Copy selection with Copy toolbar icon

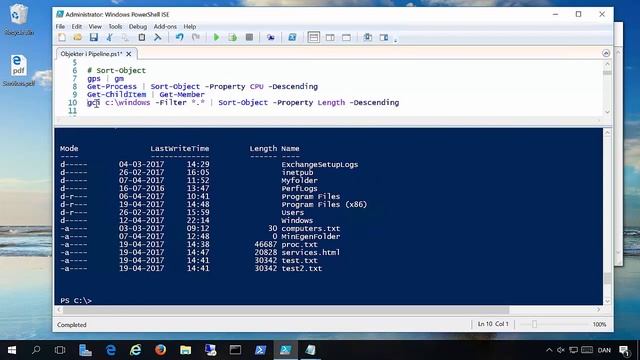coord(125,38)
